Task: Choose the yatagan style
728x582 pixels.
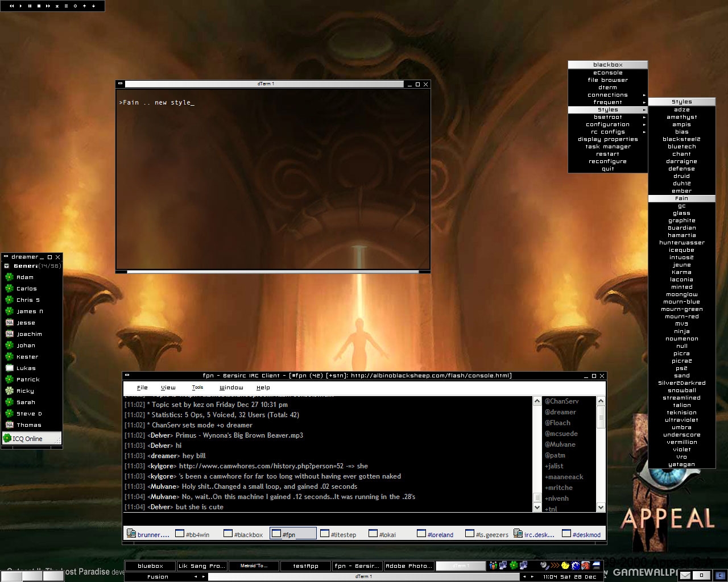Action: click(x=681, y=464)
